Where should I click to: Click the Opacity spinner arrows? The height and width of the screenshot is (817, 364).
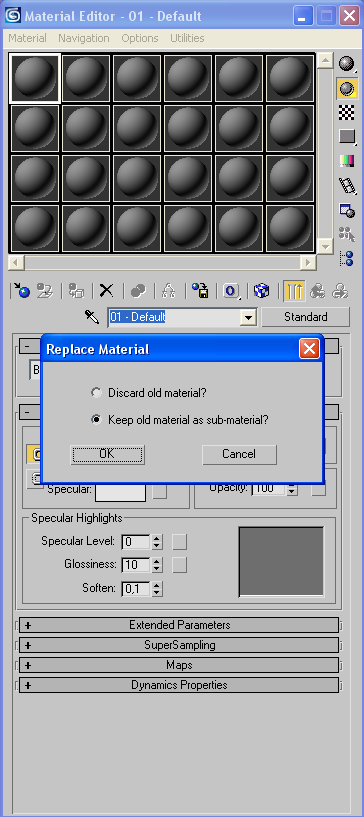coord(292,489)
